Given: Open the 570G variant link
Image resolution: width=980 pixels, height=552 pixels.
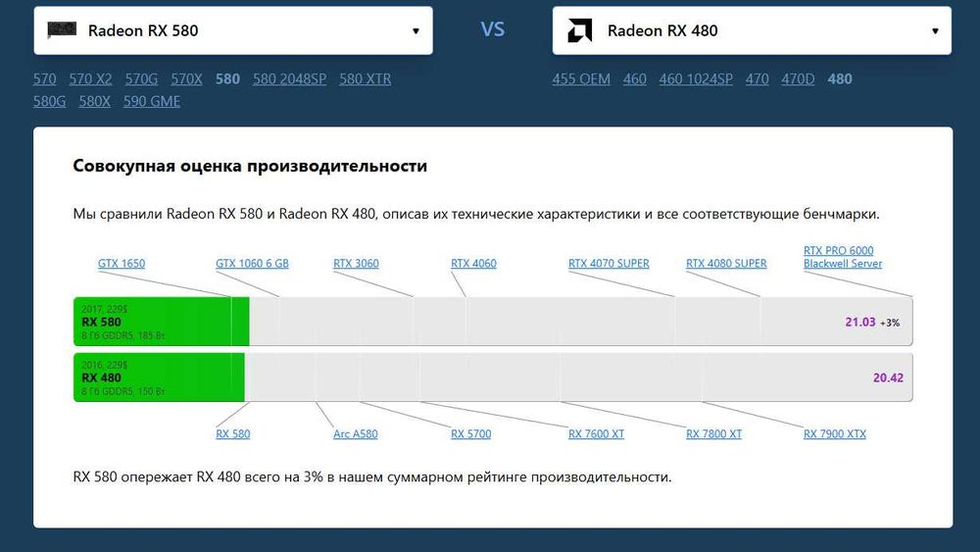Looking at the screenshot, I should pyautogui.click(x=141, y=78).
